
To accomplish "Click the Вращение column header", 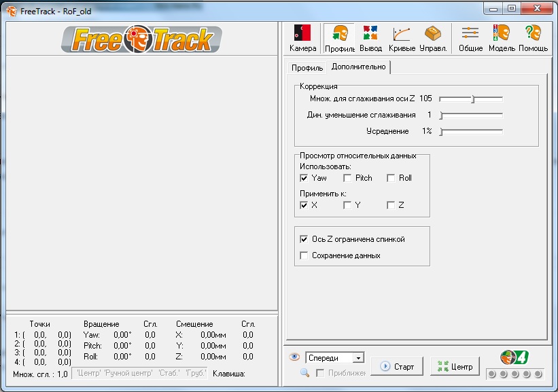I will click(x=101, y=324).
